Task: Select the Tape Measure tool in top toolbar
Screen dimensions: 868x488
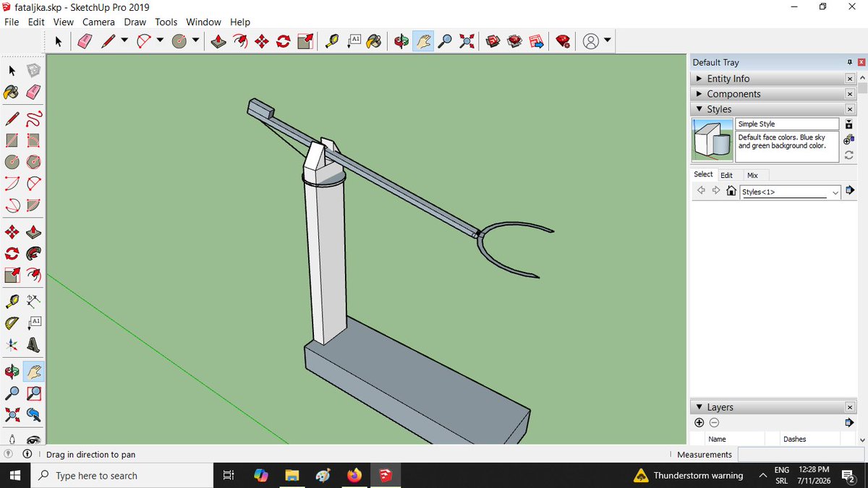Action: point(332,41)
